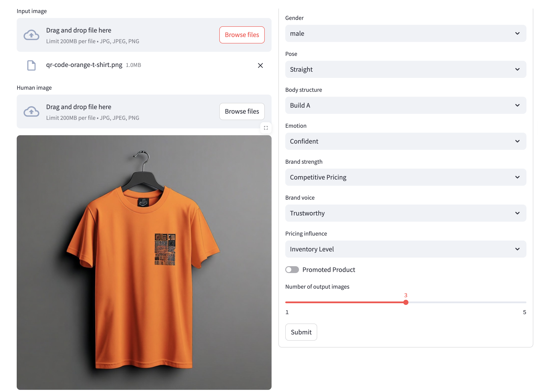Click Browse files for Human image
Image resolution: width=538 pixels, height=392 pixels.
click(x=242, y=111)
